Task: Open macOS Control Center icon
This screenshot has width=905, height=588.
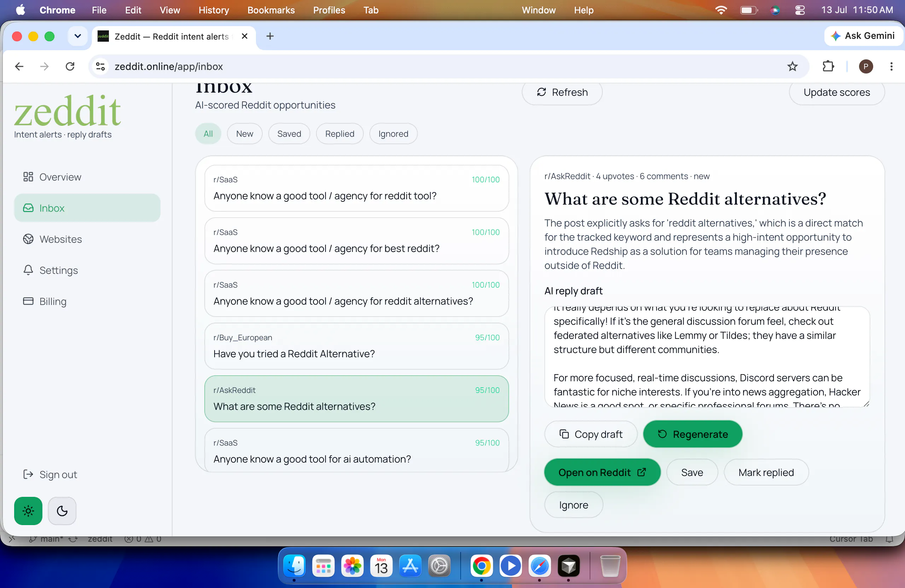Action: tap(800, 10)
